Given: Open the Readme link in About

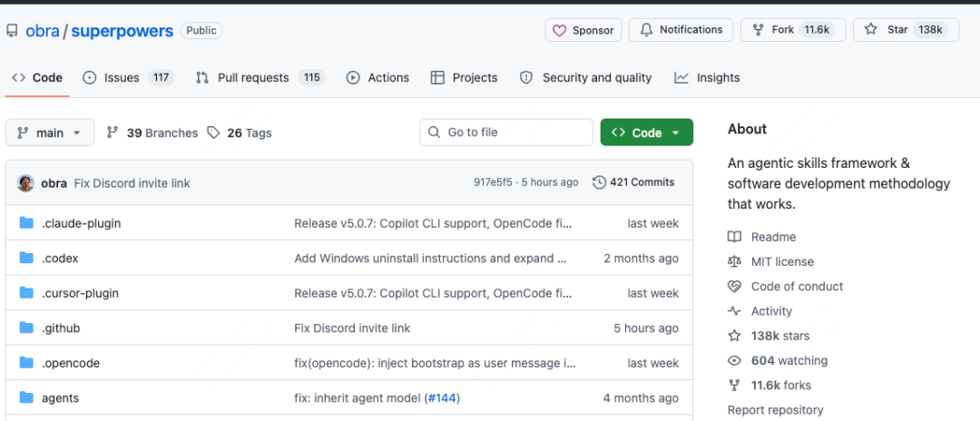Looking at the screenshot, I should (773, 237).
